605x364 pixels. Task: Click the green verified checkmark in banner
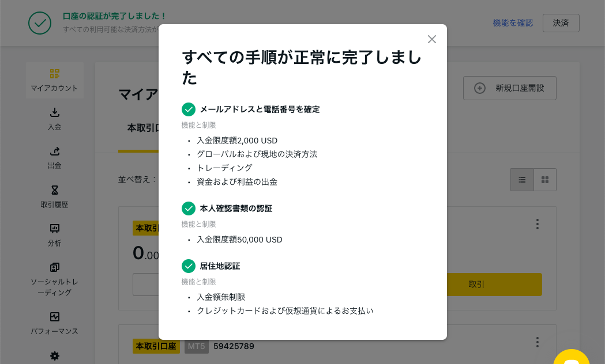pyautogui.click(x=40, y=23)
